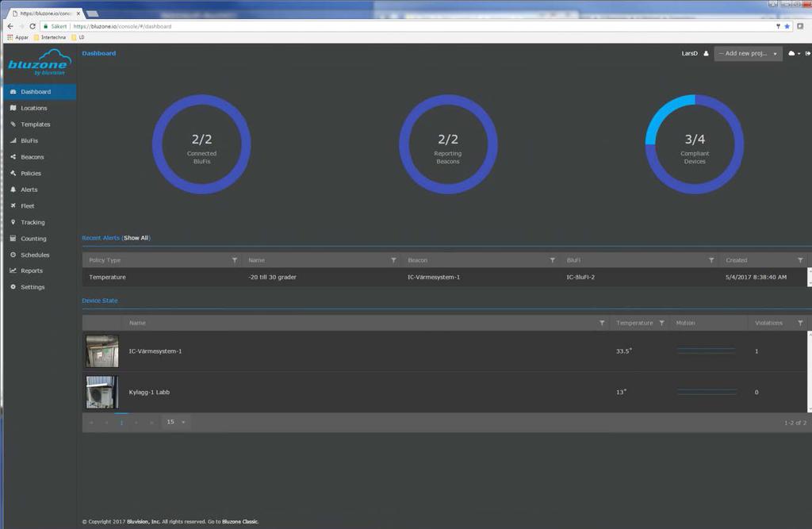This screenshot has height=529, width=812.
Task: Select Kylagg-1 Labb device name
Action: [x=149, y=393]
